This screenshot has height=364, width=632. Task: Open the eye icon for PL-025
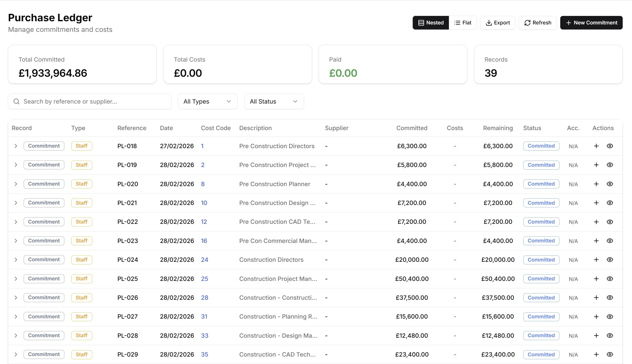[x=610, y=279]
